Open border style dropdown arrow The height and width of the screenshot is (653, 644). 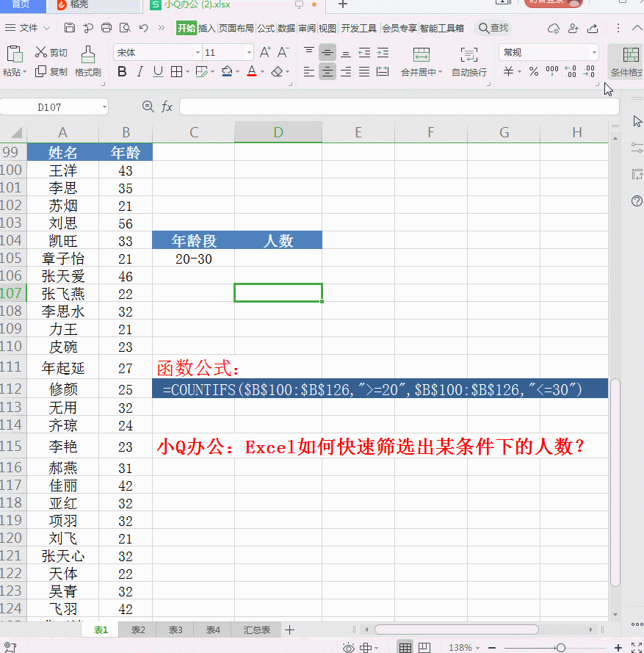click(x=187, y=72)
